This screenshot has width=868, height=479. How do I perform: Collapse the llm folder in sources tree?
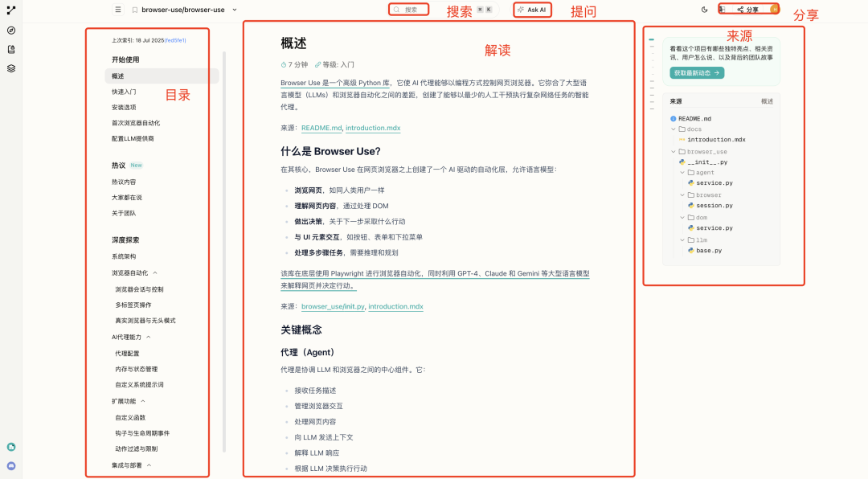(682, 240)
